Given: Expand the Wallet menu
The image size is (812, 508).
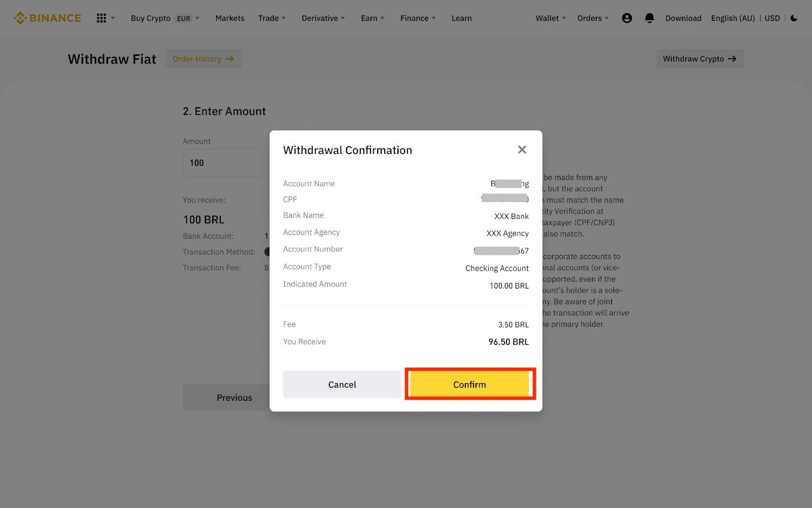Looking at the screenshot, I should click(x=550, y=18).
